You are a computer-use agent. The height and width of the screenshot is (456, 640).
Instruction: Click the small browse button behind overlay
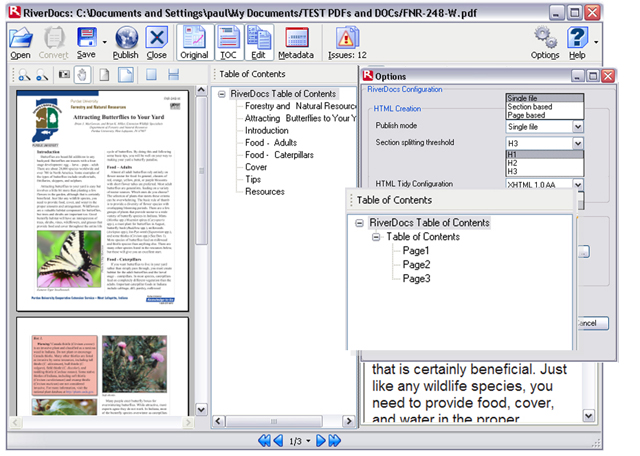[584, 252]
